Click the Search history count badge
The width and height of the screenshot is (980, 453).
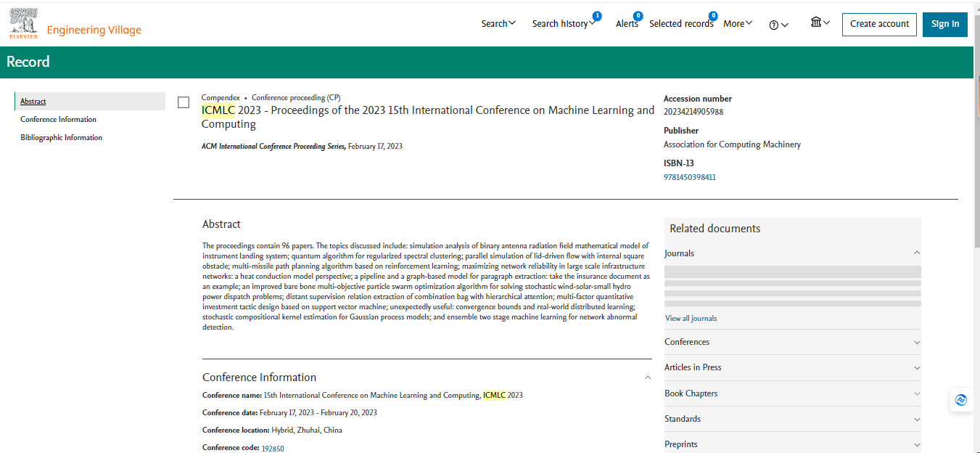point(597,16)
